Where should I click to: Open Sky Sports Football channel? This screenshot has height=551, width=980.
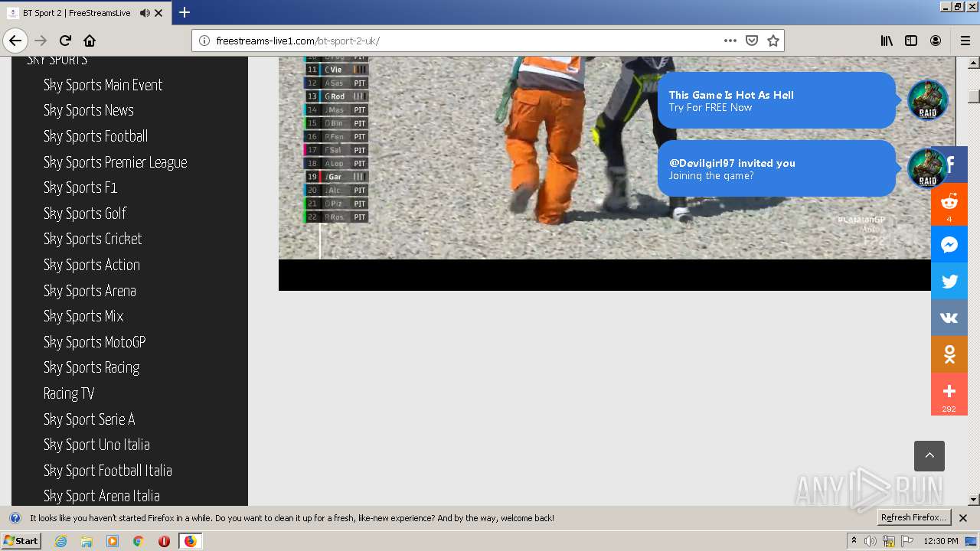tap(95, 136)
